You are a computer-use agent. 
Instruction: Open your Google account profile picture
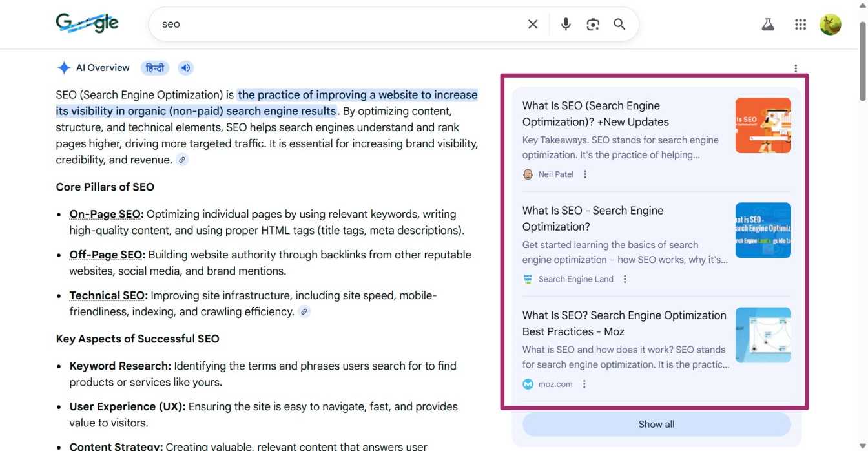click(831, 24)
